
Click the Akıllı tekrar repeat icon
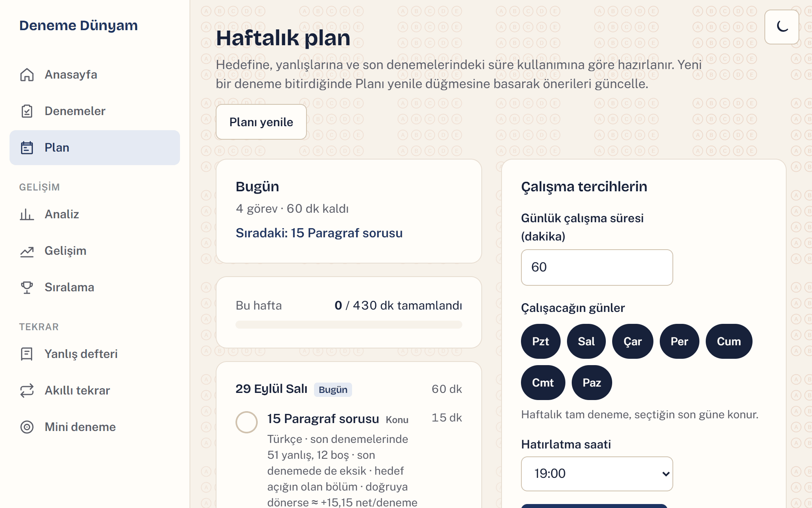[27, 391]
